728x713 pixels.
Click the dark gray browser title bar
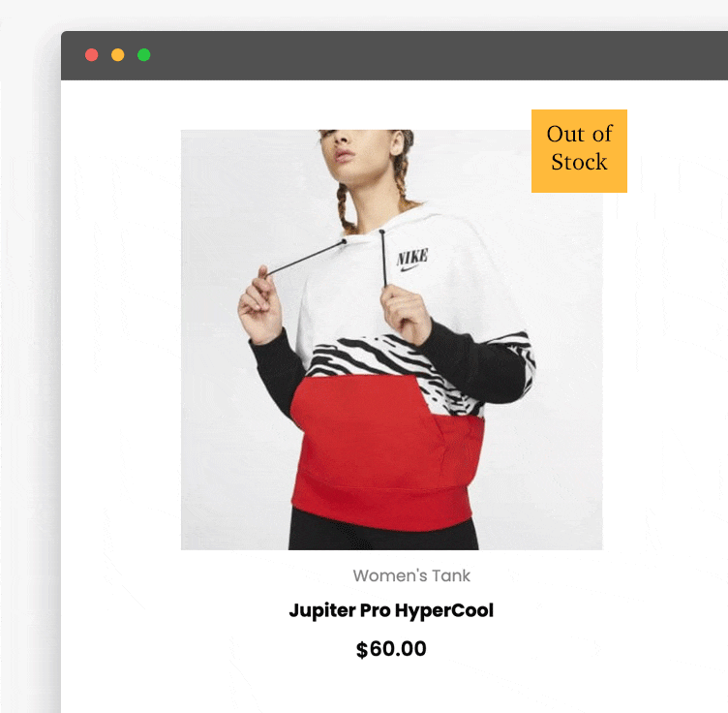[394, 55]
